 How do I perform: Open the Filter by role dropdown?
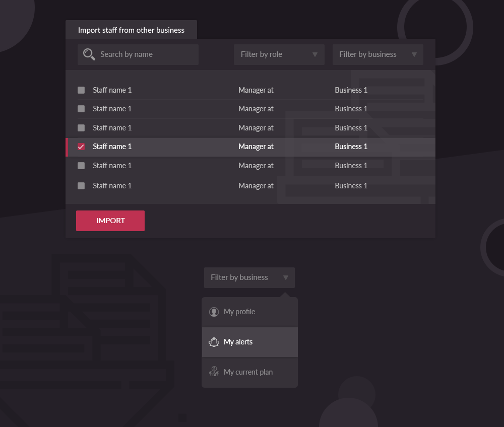coord(279,54)
